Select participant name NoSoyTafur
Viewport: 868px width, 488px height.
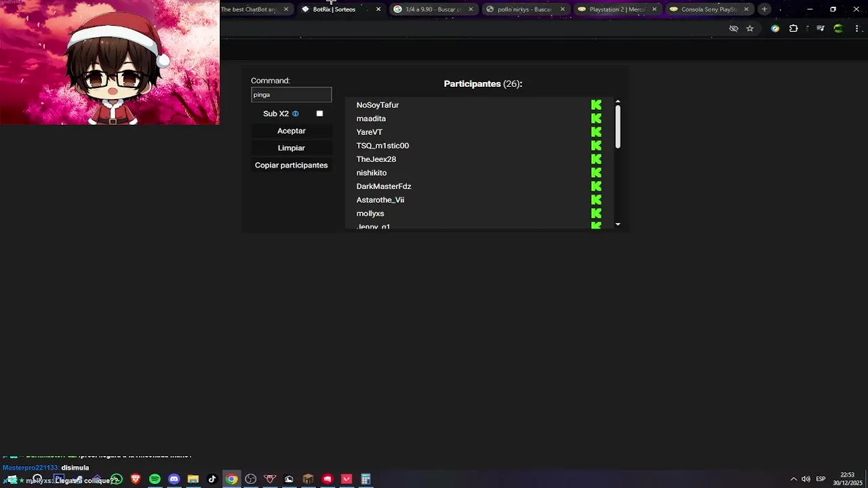tap(378, 105)
